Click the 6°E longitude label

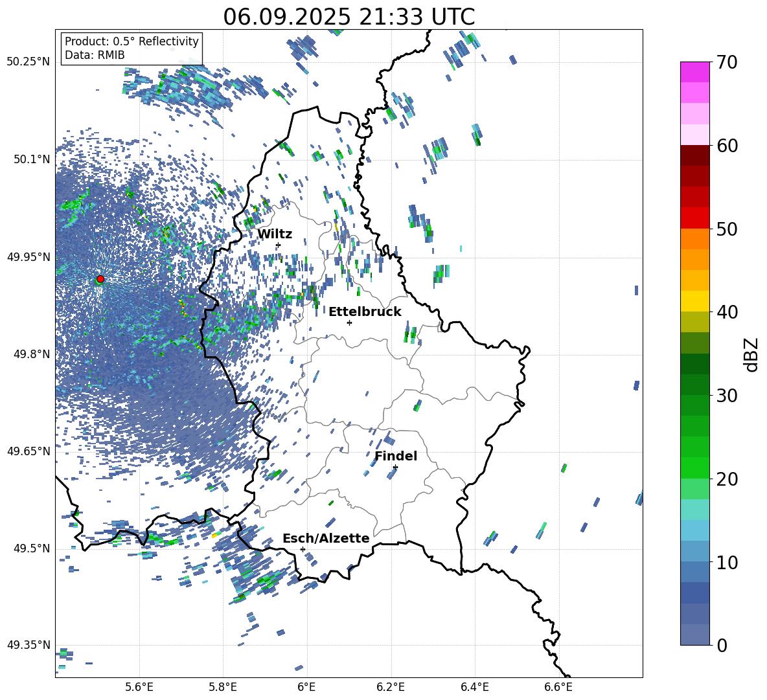pyautogui.click(x=306, y=687)
